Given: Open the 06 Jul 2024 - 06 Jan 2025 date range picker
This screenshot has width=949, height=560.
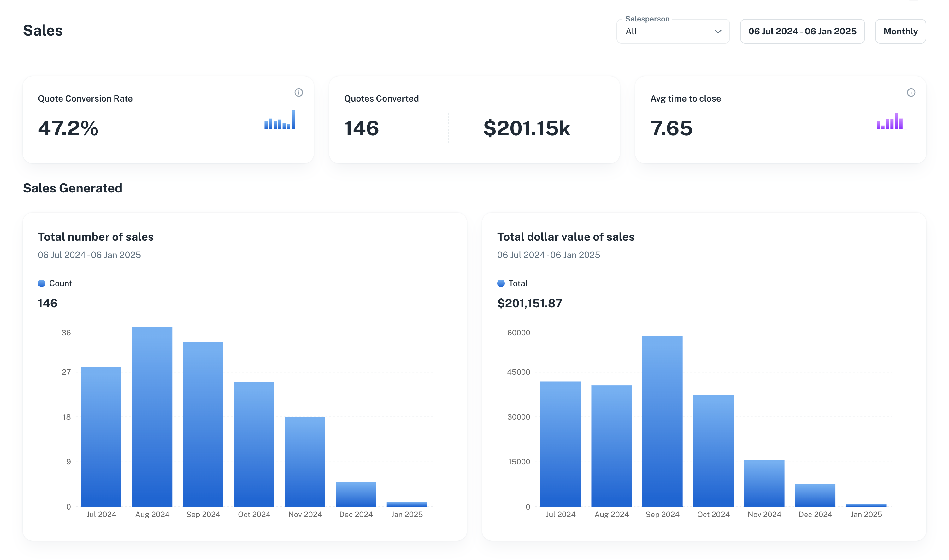Looking at the screenshot, I should coord(802,31).
